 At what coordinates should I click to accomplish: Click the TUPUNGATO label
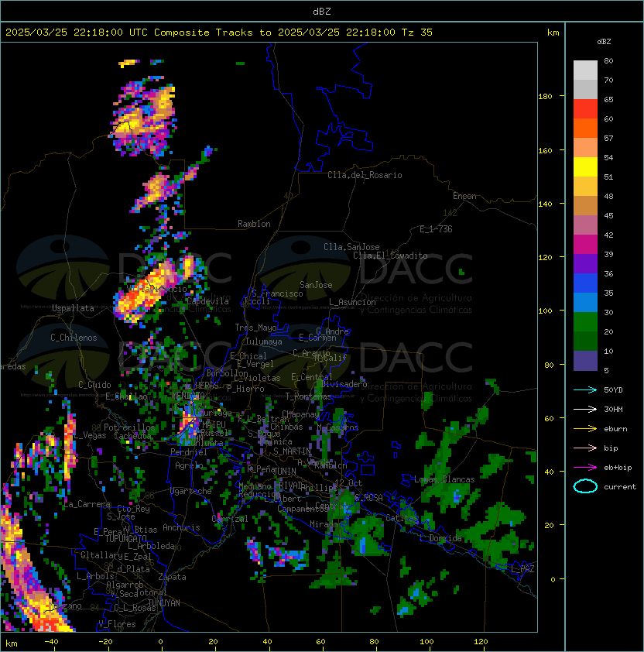pyautogui.click(x=126, y=538)
